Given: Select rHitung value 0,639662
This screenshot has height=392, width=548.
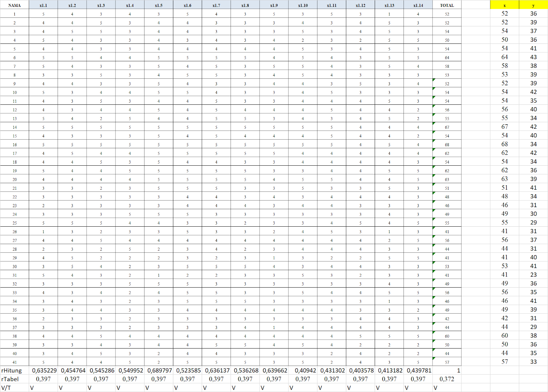Looking at the screenshot, I should click(275, 370).
